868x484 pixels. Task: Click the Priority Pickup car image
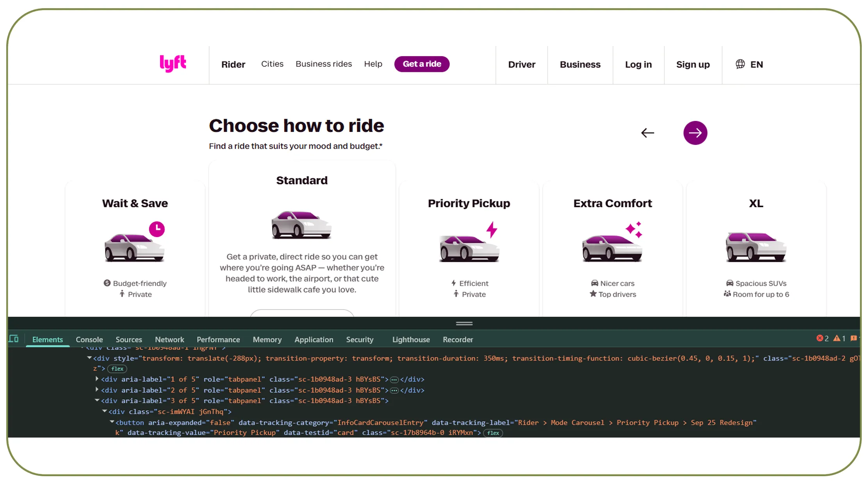coord(469,249)
